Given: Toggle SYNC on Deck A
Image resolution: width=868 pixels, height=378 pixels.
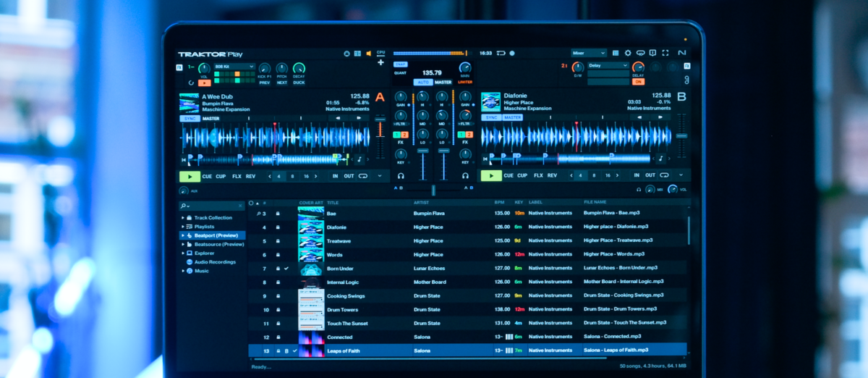Looking at the screenshot, I should [189, 118].
